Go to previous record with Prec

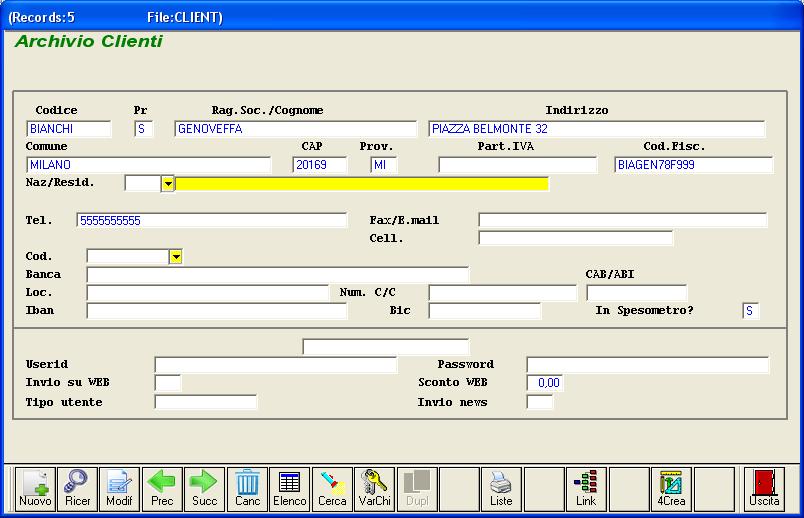tap(162, 489)
